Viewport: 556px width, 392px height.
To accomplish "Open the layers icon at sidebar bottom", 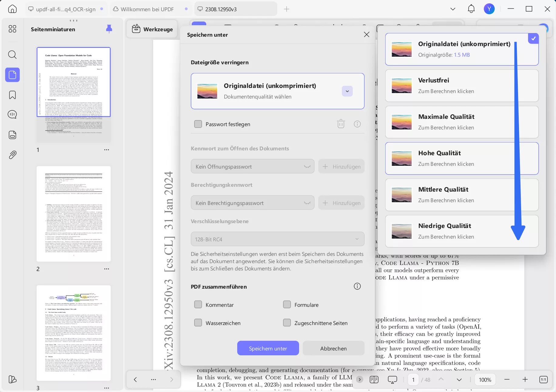I will click(x=12, y=379).
